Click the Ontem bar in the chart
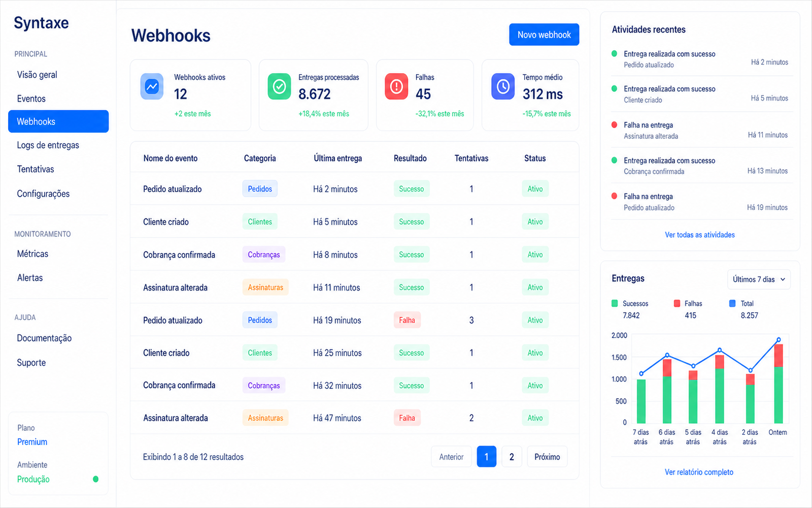Screen dimensions: 812x508 [779, 384]
